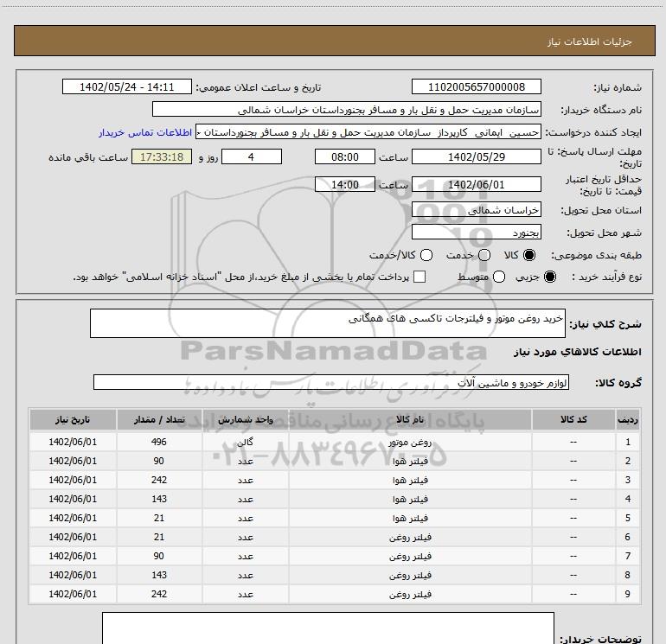Click the date 1402/06/01 in row 9

73,595
